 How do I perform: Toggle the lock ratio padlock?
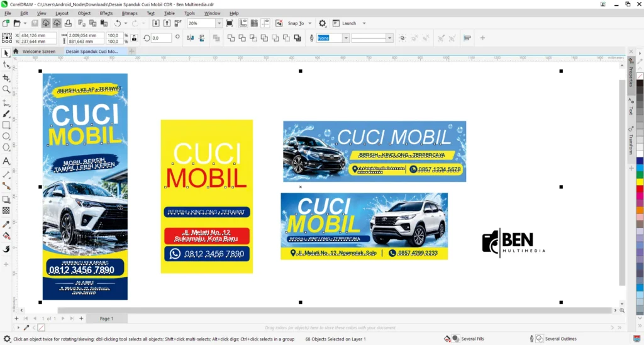click(134, 38)
